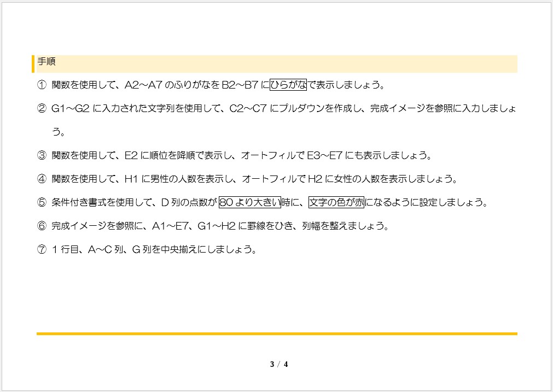Click the wrapped text う。 of step ②
The image size is (553, 392).
coord(58,132)
